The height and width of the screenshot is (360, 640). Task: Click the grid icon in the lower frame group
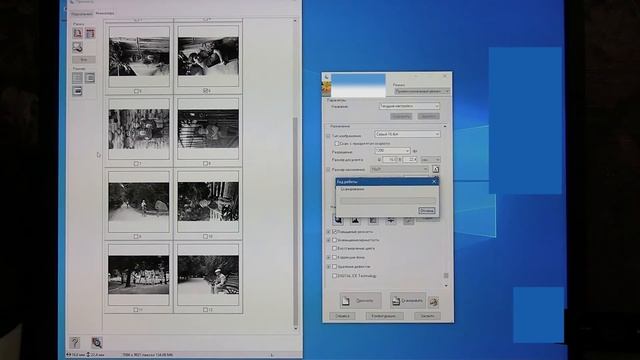point(77,78)
